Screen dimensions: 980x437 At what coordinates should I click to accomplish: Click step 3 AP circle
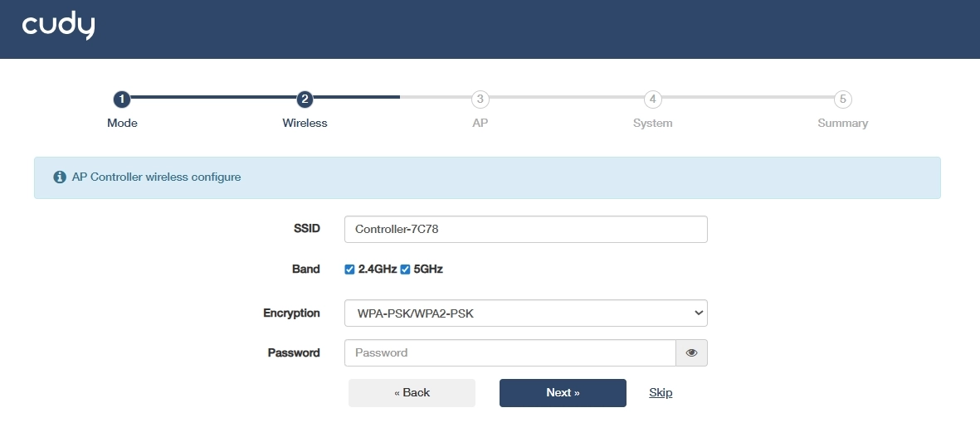click(x=479, y=100)
